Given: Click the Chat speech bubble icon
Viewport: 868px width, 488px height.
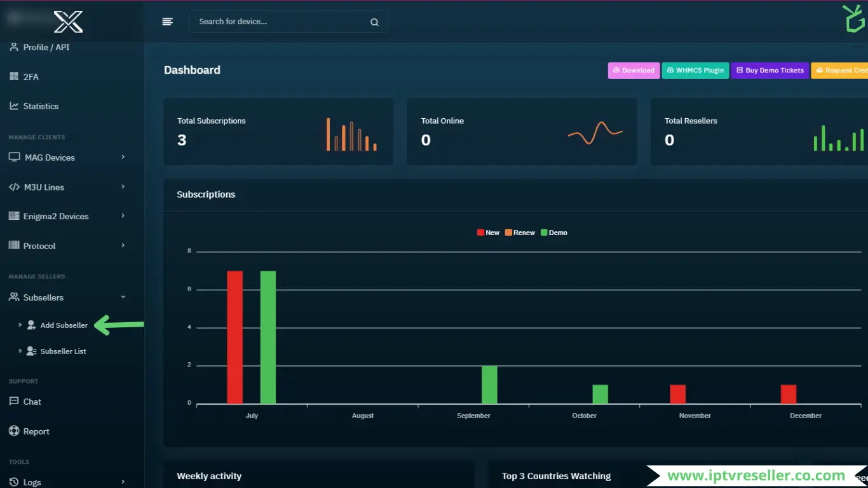Looking at the screenshot, I should tap(14, 402).
